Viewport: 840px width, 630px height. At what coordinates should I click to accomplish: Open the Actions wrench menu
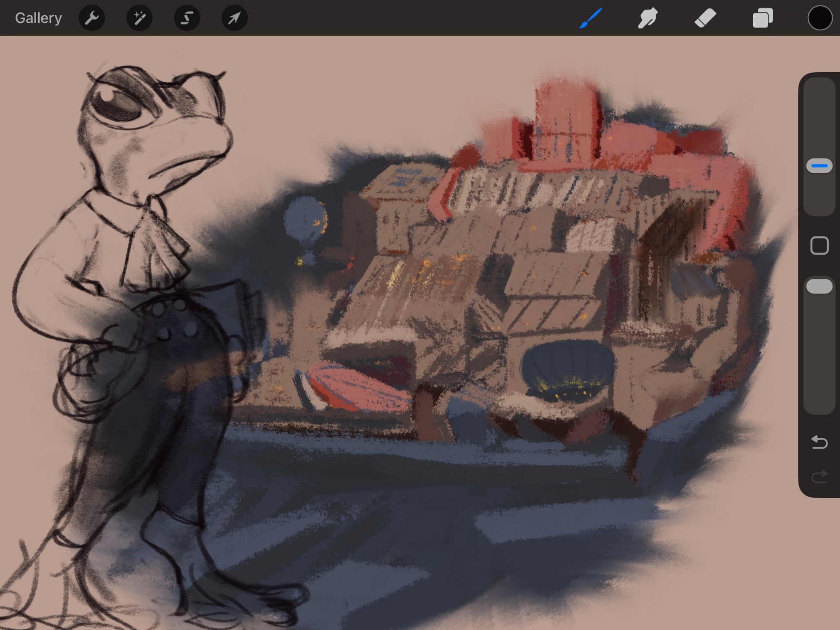[x=92, y=18]
